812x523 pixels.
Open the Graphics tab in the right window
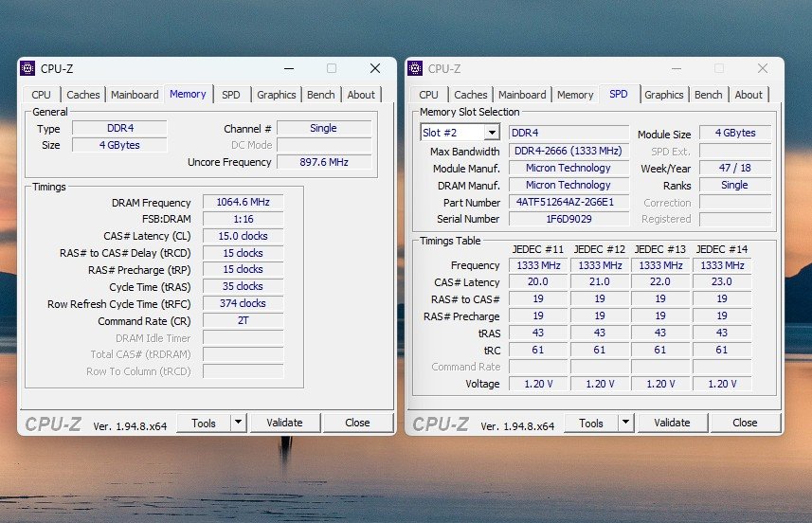click(664, 95)
